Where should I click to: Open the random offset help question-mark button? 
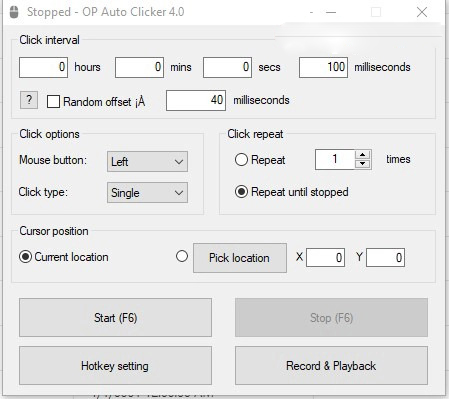coord(29,100)
